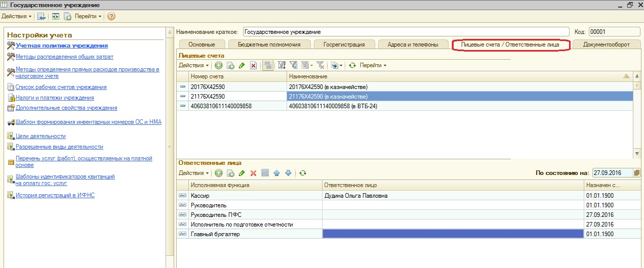Screen dimensions: 644x268
Task: Open Действия menu in Лицевые счета
Action: [x=194, y=65]
